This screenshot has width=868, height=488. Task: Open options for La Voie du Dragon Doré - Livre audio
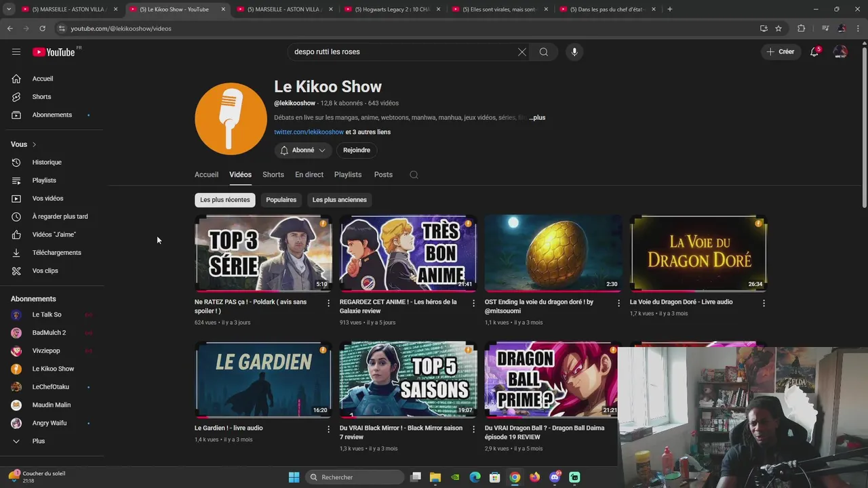coord(764,304)
